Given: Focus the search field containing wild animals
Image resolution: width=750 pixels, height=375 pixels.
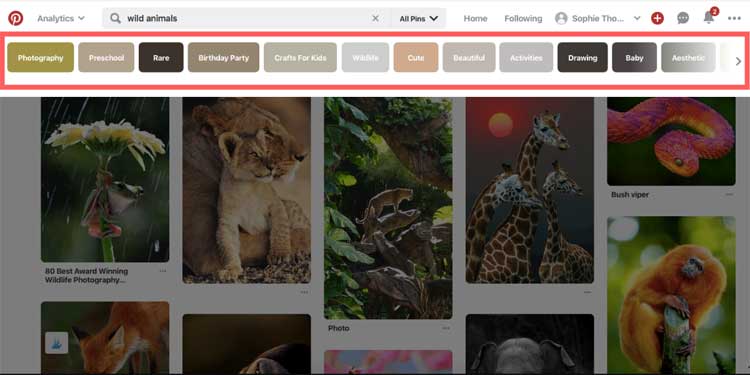Looking at the screenshot, I should (x=246, y=18).
